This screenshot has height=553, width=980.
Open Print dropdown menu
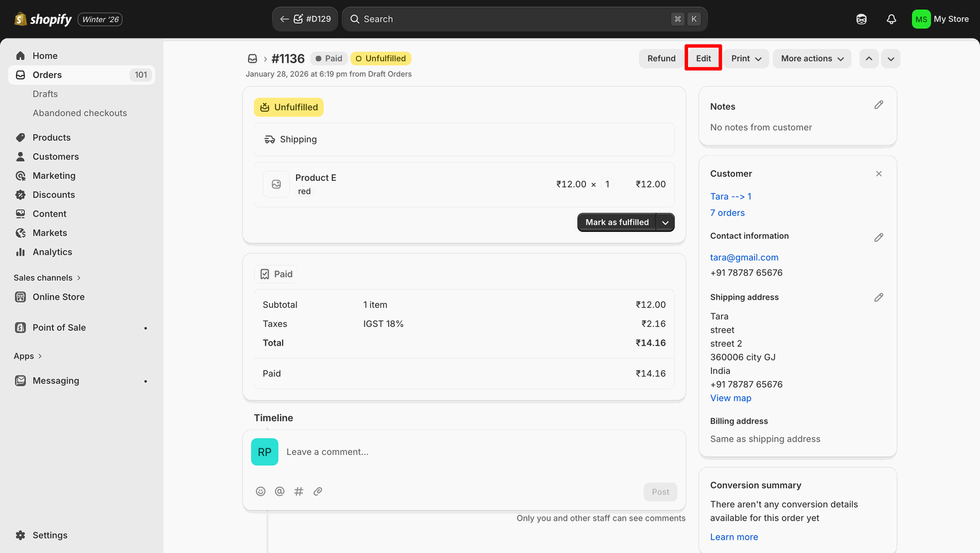click(x=746, y=59)
